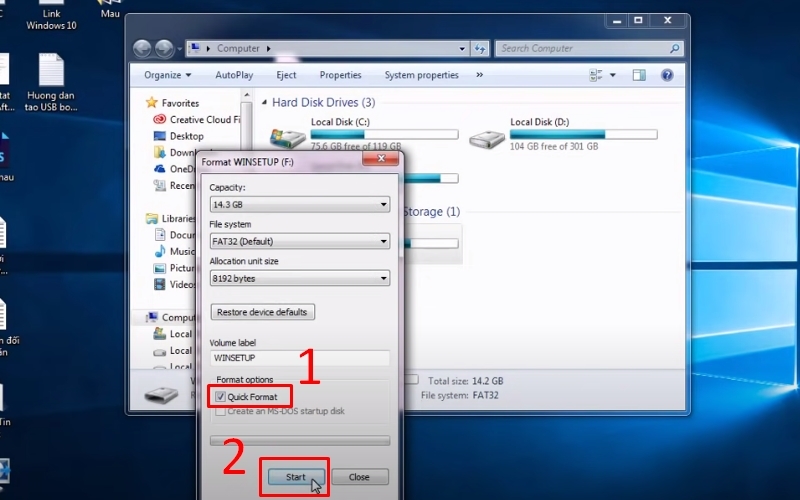The height and width of the screenshot is (500, 800).
Task: Show more toolbar commands chevron
Action: 479,75
